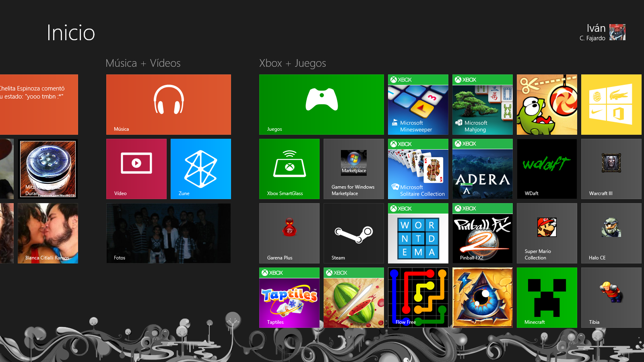The width and height of the screenshot is (644, 362).
Task: View the Mitzi Duran photo tile
Action: pyautogui.click(x=48, y=169)
